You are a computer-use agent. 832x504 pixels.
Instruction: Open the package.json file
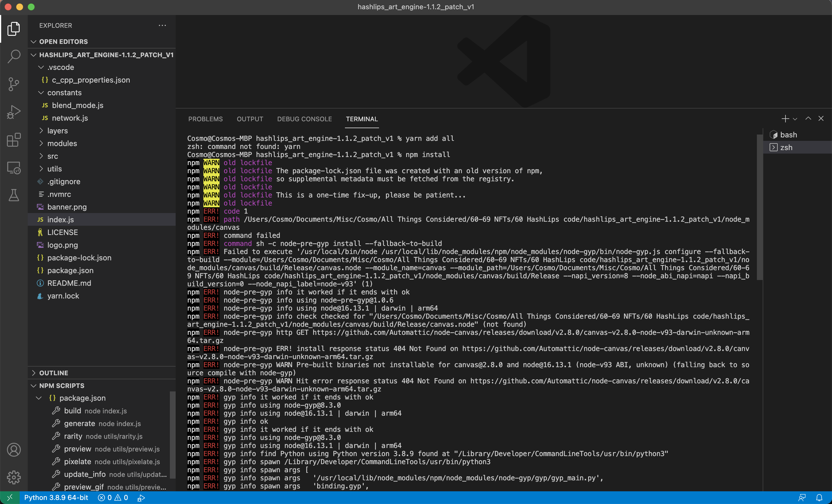pyautogui.click(x=70, y=270)
